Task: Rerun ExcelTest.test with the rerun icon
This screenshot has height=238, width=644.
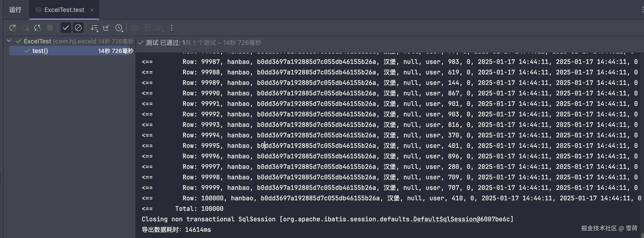Action: point(13,28)
